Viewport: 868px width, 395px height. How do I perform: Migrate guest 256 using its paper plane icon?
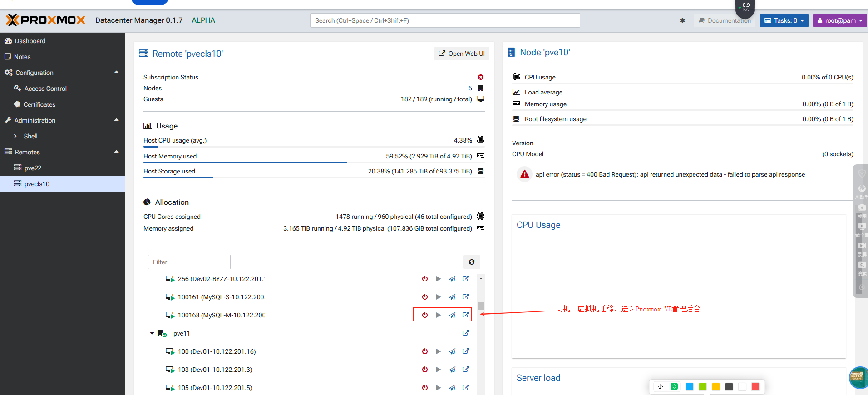tap(452, 279)
